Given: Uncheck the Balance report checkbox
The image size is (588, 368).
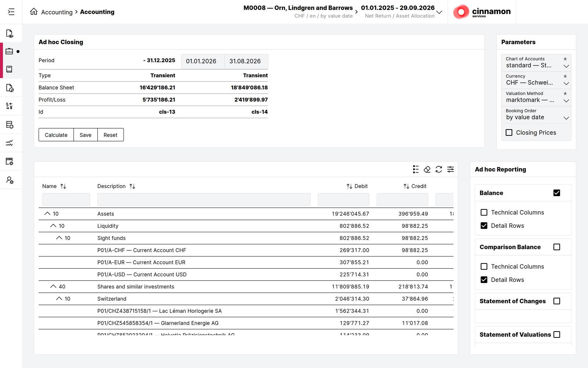Looking at the screenshot, I should click(x=557, y=193).
